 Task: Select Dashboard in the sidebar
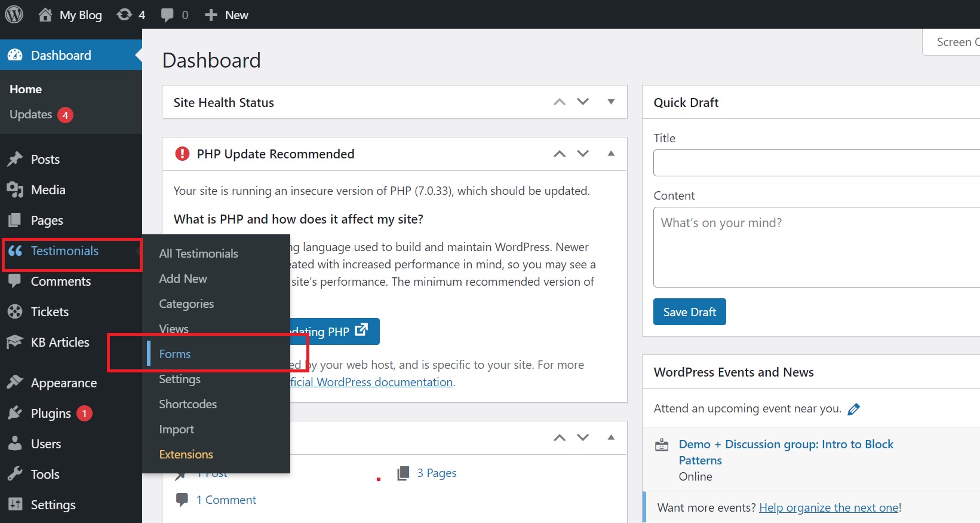click(71, 55)
